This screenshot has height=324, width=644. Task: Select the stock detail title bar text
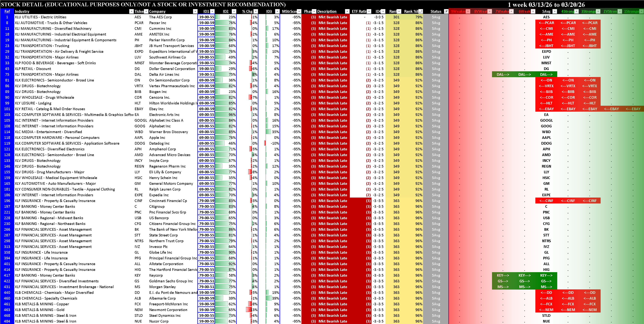(x=143, y=4)
